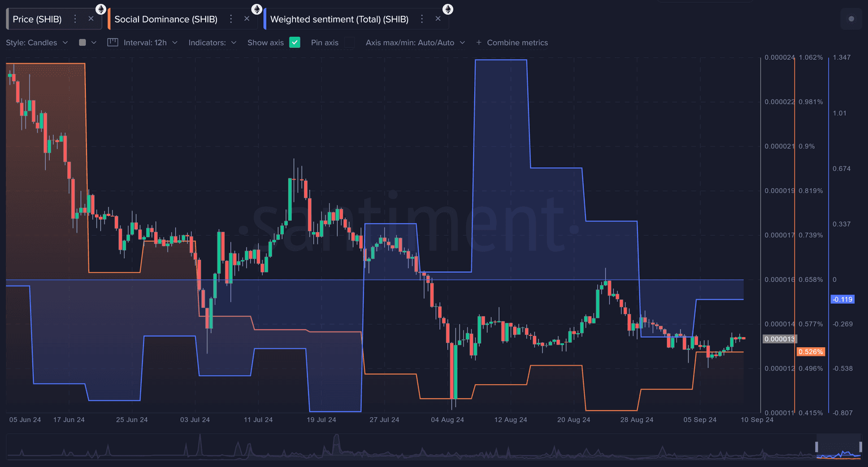Expand the Style: Candles dropdown
The width and height of the screenshot is (868, 467).
[x=37, y=42]
